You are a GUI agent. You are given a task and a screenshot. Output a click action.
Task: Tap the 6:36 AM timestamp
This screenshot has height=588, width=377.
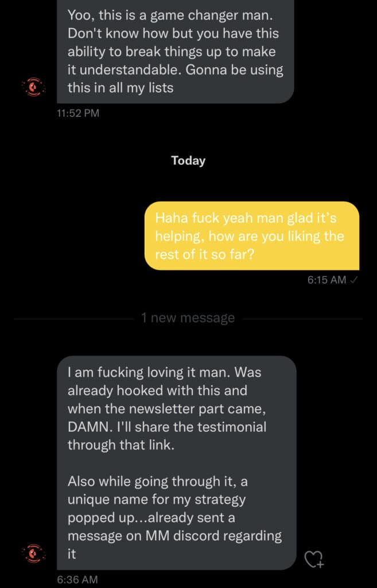77,579
